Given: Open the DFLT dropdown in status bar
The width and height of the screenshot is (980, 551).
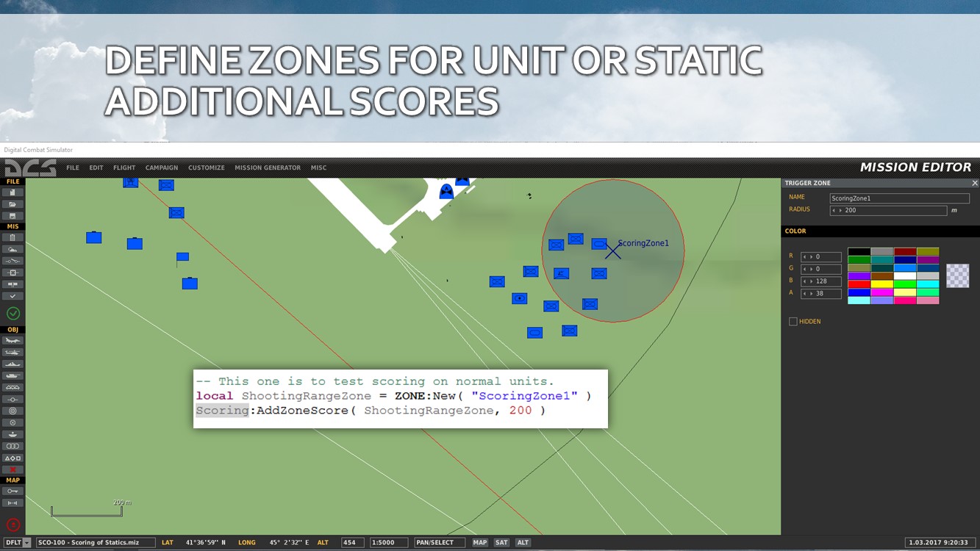Looking at the screenshot, I should tap(27, 543).
